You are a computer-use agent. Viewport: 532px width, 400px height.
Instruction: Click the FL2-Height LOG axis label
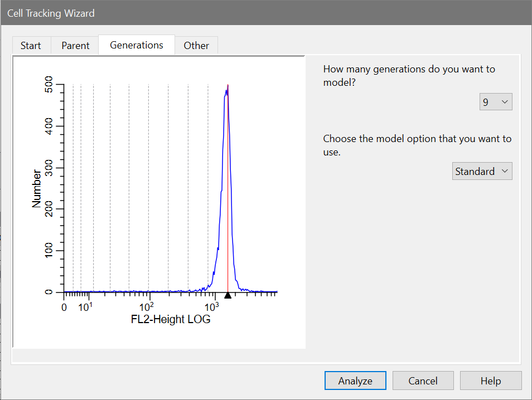pos(171,320)
